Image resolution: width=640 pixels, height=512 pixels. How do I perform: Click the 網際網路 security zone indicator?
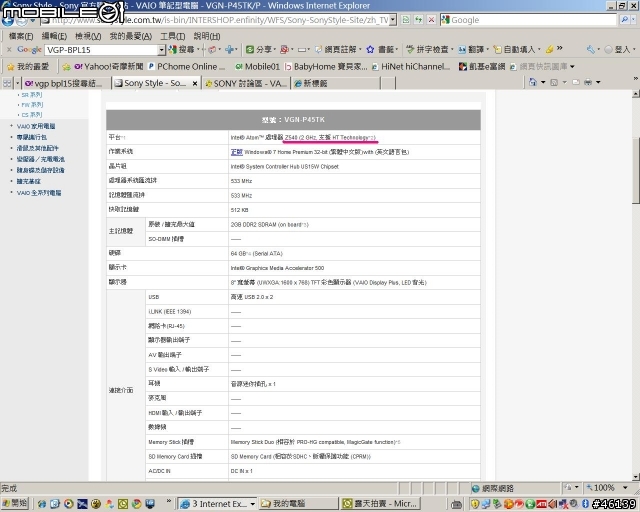point(493,488)
